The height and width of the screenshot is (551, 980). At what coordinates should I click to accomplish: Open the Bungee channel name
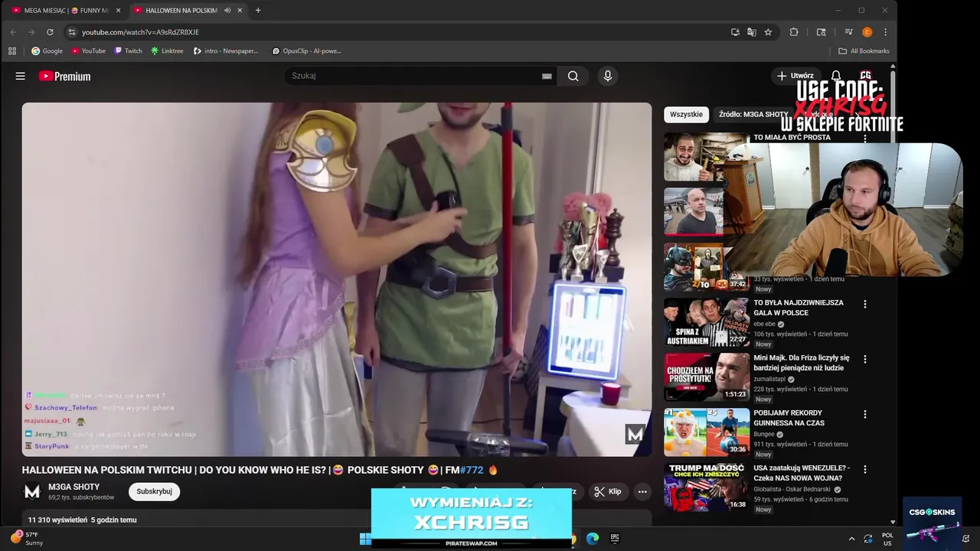tap(764, 435)
